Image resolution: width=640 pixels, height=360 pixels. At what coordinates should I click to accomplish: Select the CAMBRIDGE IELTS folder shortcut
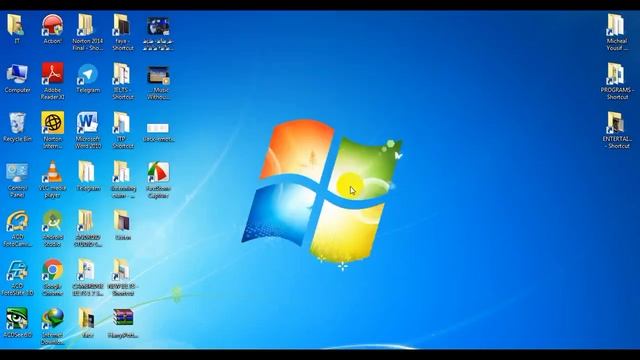coord(87,278)
